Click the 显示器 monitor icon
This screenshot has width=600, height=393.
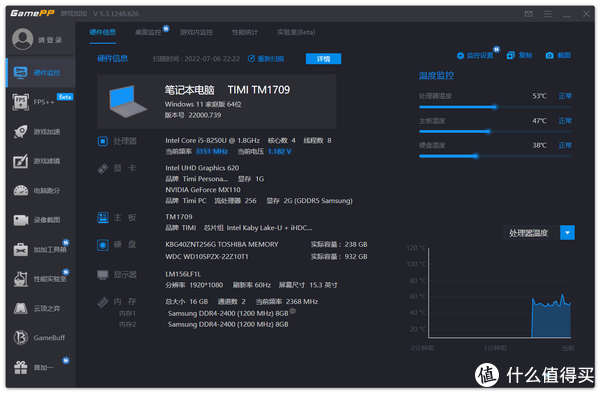pyautogui.click(x=103, y=275)
